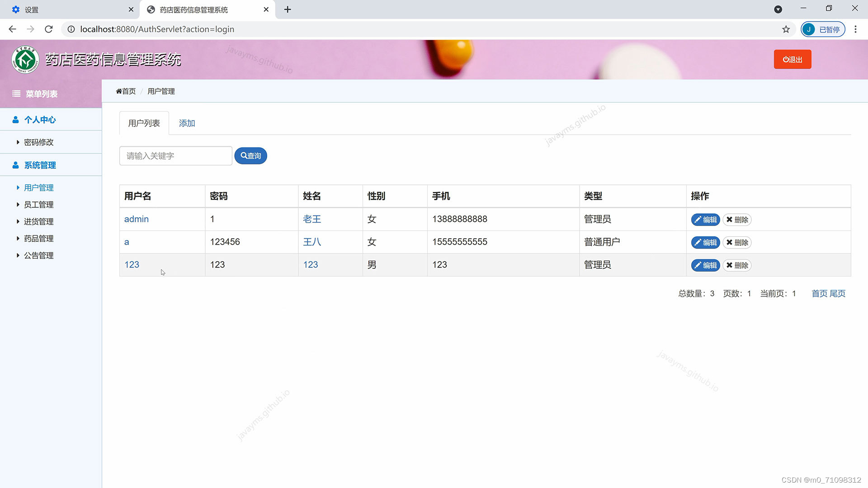Expand the 个人中心 section
Image resolution: width=868 pixels, height=488 pixels.
[x=40, y=120]
